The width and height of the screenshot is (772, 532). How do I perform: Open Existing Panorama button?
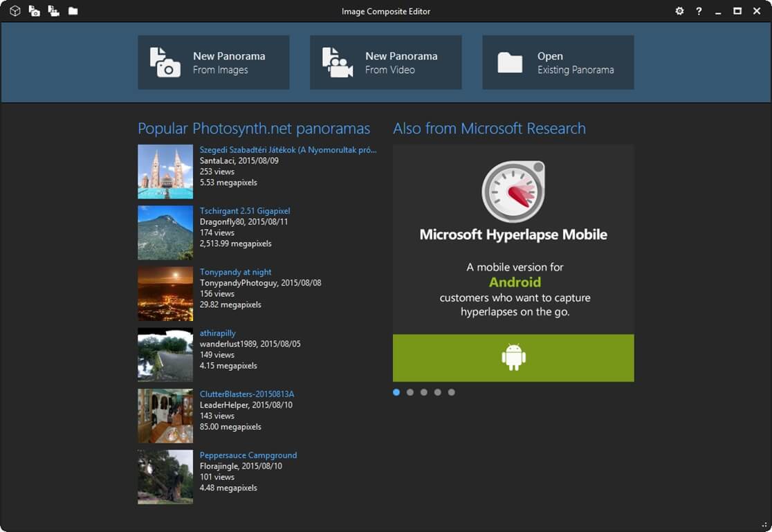coord(558,62)
